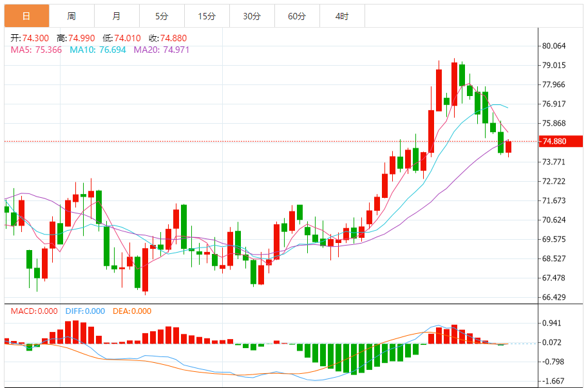Click the MA5: 75.366 legend label
Image resolution: width=588 pixels, height=388 pixels.
[36, 50]
